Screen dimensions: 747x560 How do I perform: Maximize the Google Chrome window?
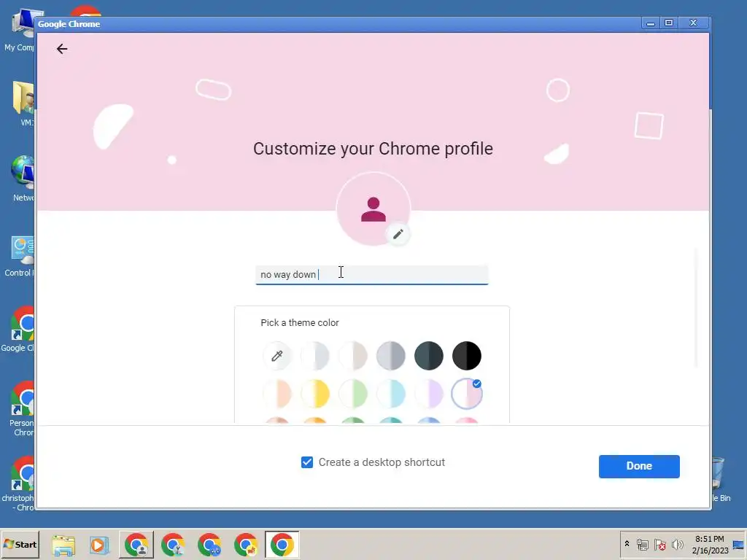(x=669, y=23)
